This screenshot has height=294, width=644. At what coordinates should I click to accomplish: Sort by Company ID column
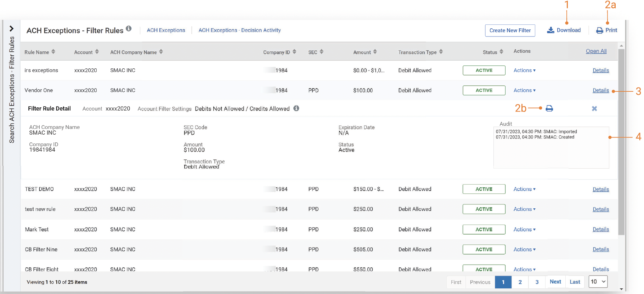click(x=294, y=52)
